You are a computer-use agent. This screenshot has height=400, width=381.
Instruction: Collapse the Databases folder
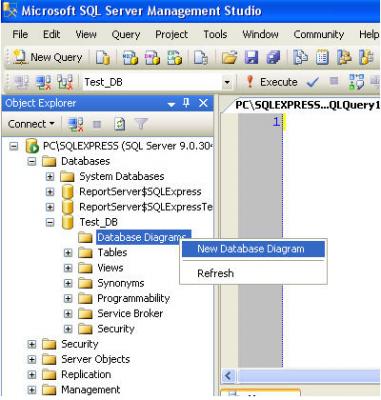pyautogui.click(x=32, y=161)
